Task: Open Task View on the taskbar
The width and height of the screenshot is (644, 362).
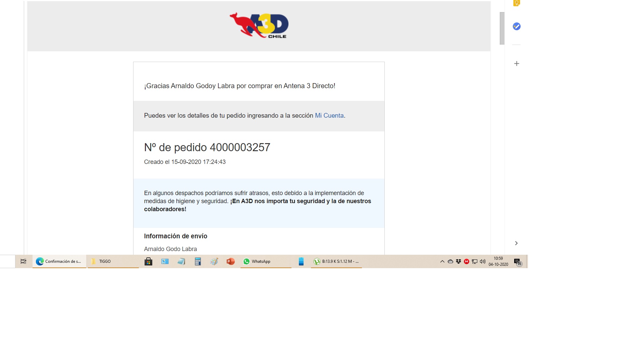Action: pyautogui.click(x=23, y=261)
